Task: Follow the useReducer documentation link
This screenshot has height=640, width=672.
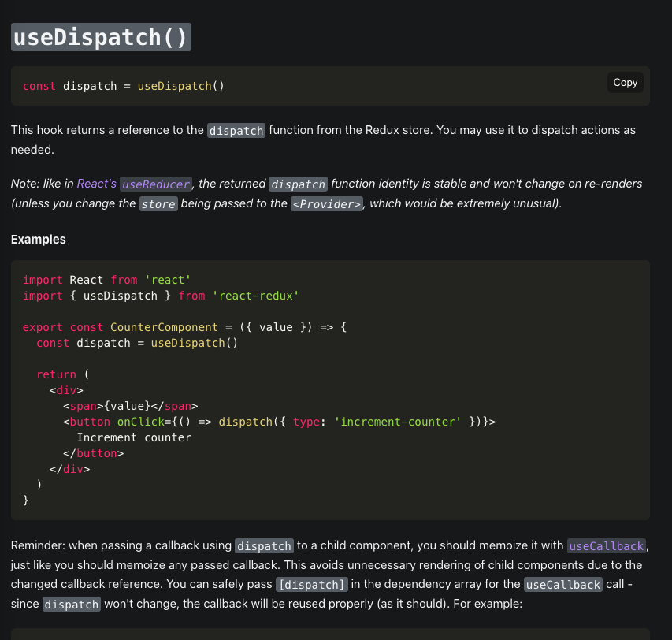Action: click(154, 184)
